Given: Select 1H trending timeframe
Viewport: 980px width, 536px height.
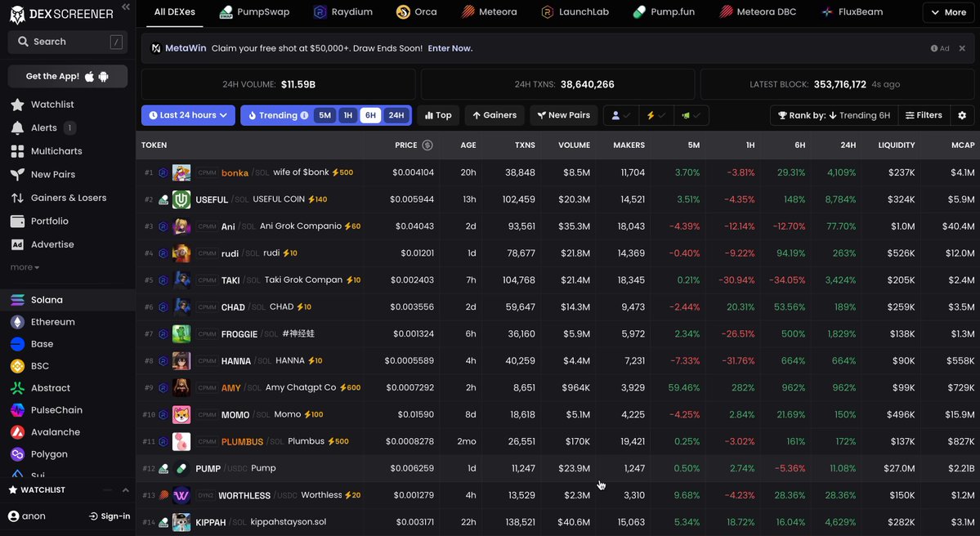Looking at the screenshot, I should coord(348,115).
